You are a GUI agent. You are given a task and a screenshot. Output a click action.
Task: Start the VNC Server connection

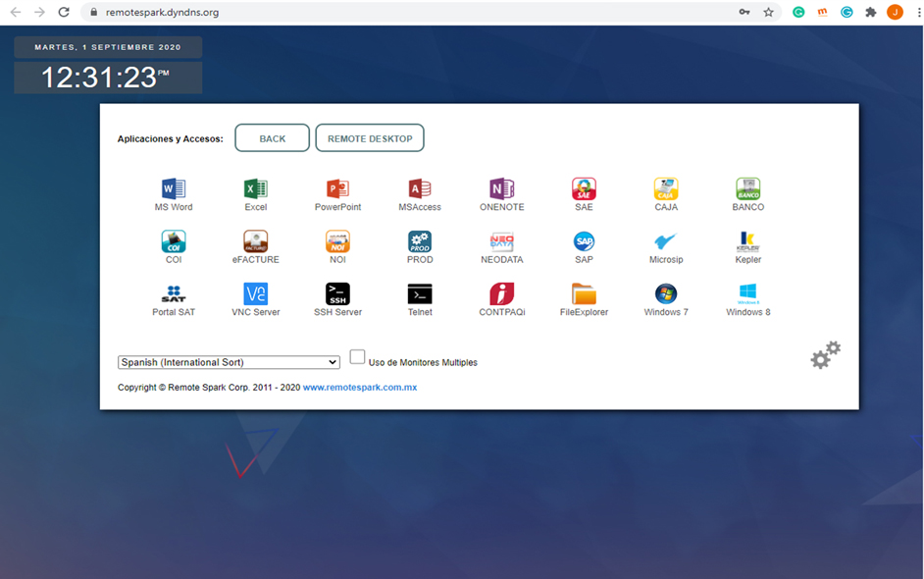(x=255, y=294)
